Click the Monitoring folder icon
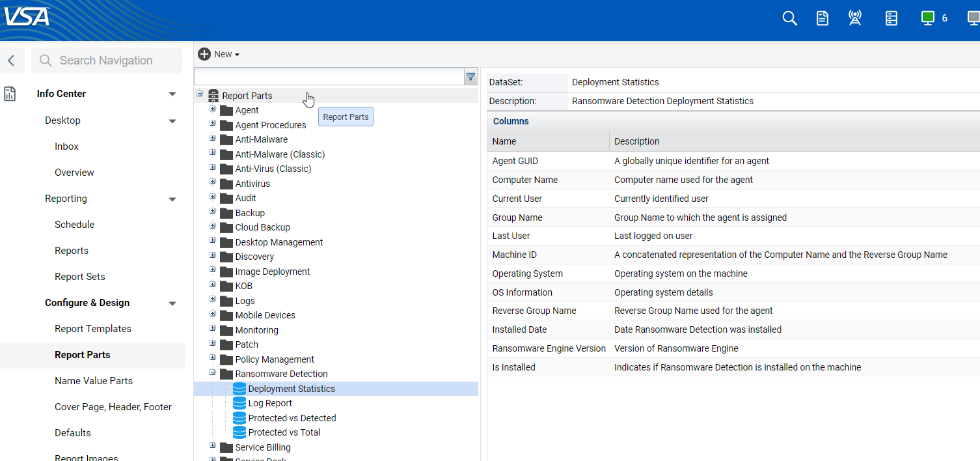 (x=226, y=330)
